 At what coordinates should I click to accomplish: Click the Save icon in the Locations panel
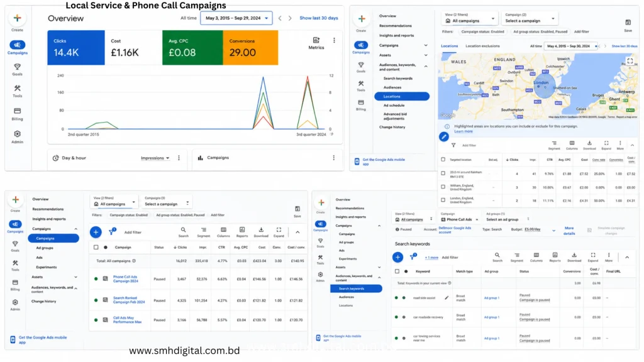[x=628, y=23]
